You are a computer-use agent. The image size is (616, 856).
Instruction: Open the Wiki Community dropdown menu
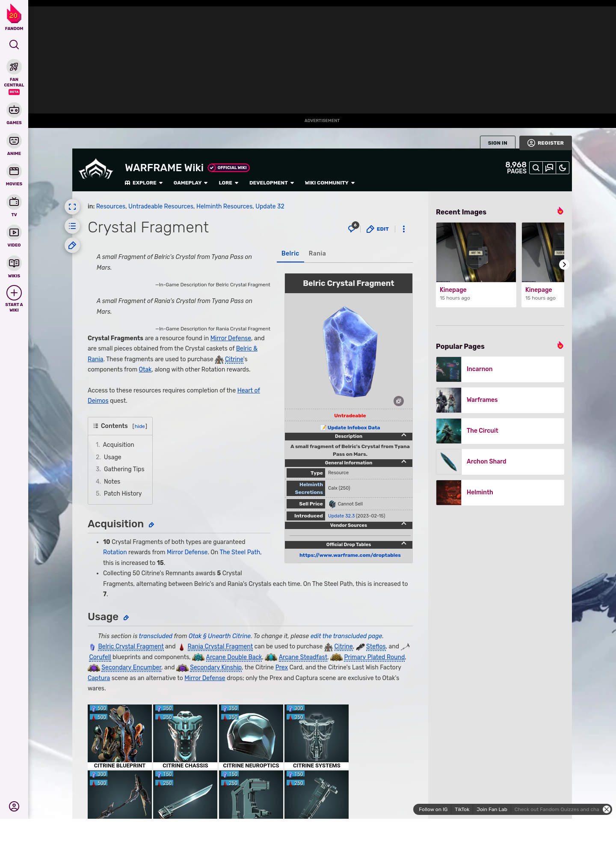330,183
